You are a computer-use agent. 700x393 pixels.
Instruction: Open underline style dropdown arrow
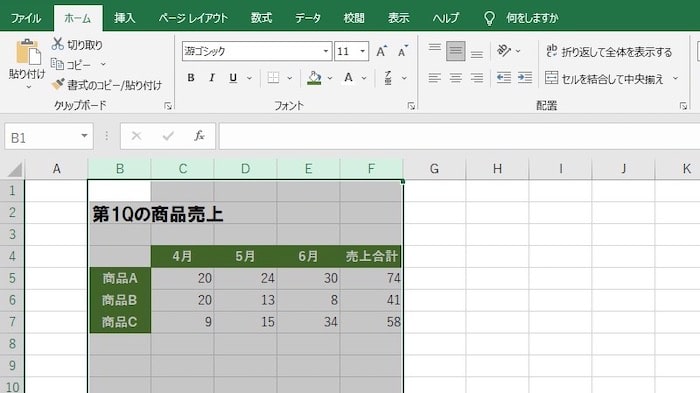click(250, 78)
